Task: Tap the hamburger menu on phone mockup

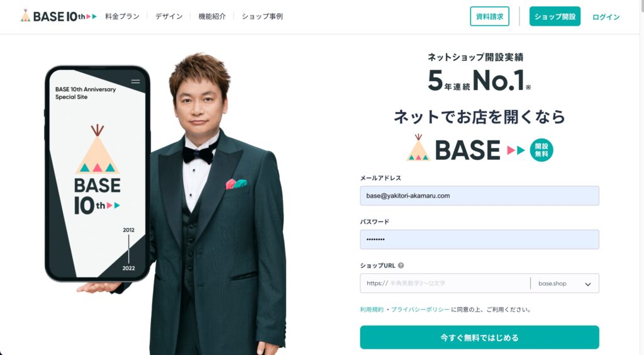Action: pyautogui.click(x=136, y=81)
